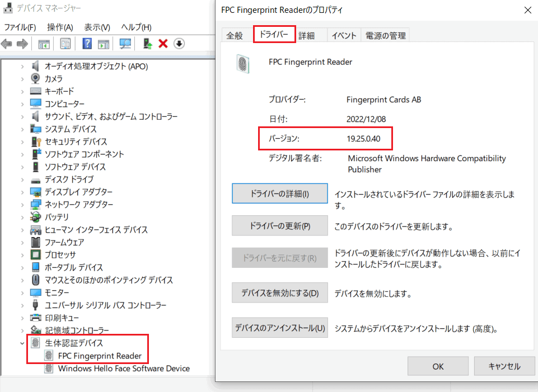Open the 操作(A) menu
The width and height of the screenshot is (538, 392).
coord(60,27)
